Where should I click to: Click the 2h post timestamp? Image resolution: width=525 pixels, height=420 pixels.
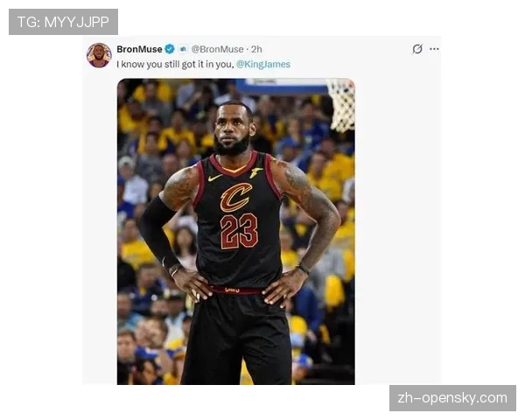(256, 49)
